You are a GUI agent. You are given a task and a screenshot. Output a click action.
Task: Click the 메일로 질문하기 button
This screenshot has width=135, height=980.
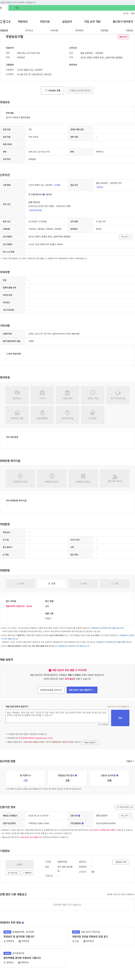(x=90, y=742)
